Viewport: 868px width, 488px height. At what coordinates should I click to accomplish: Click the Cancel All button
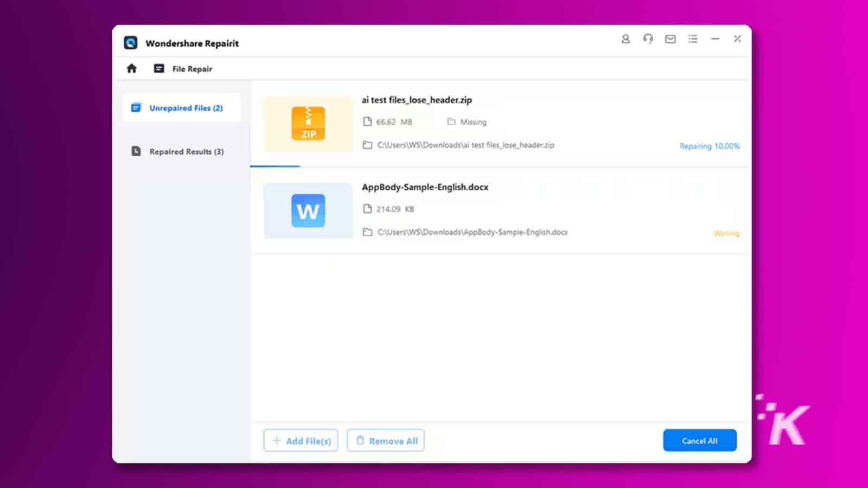point(700,440)
